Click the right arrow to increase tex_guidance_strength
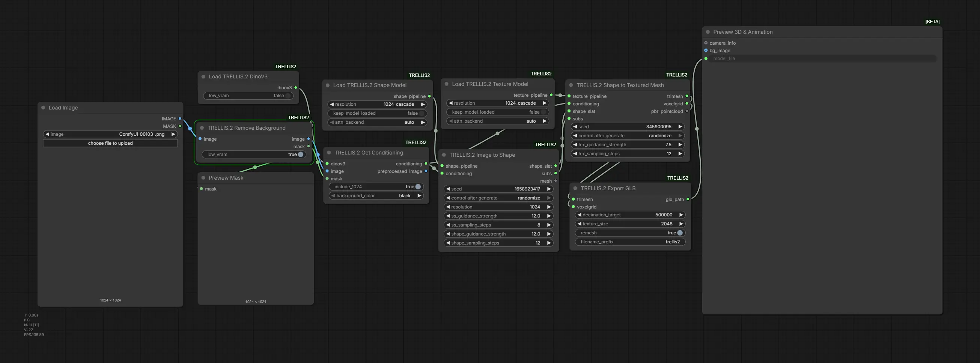 coord(680,144)
